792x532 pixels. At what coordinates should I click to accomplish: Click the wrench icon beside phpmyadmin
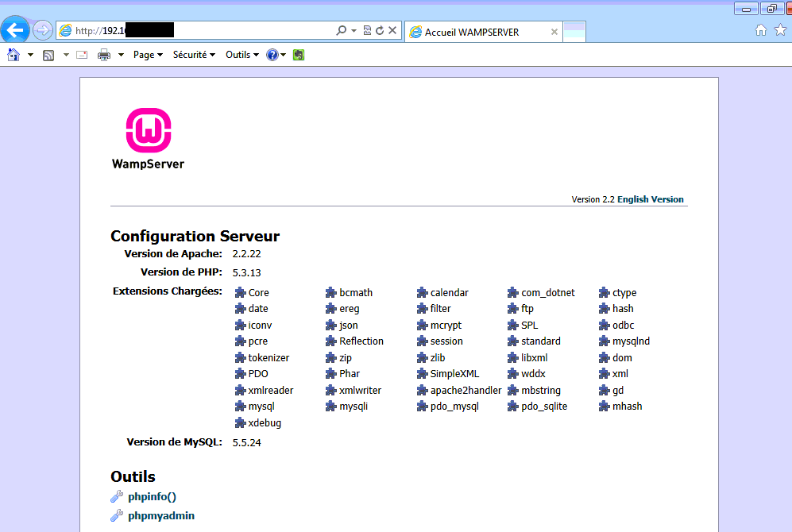117,515
